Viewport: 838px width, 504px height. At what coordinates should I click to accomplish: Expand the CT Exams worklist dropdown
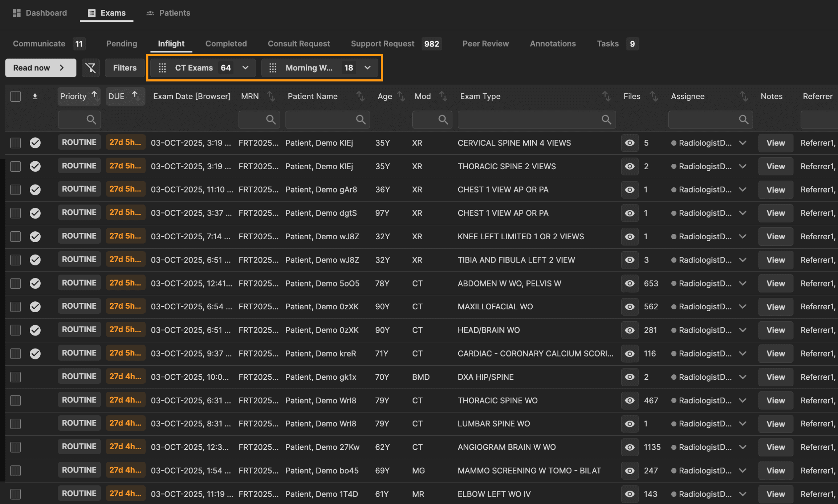coord(245,68)
